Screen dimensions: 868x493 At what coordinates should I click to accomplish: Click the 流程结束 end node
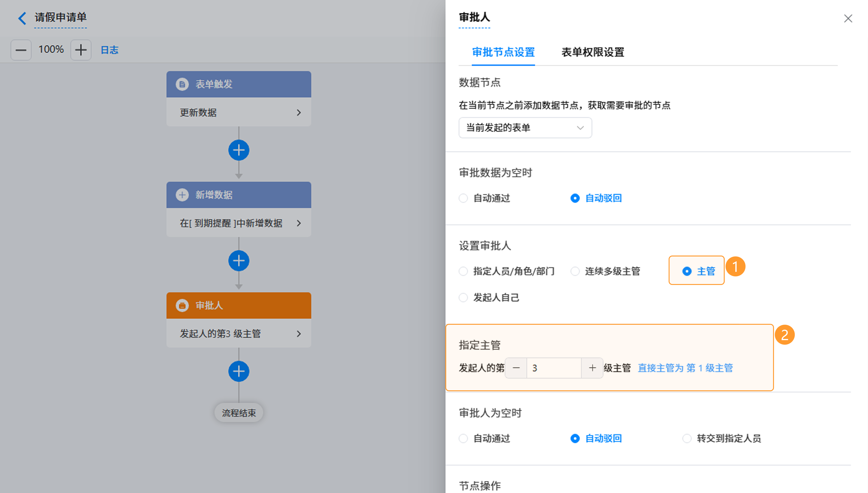238,413
